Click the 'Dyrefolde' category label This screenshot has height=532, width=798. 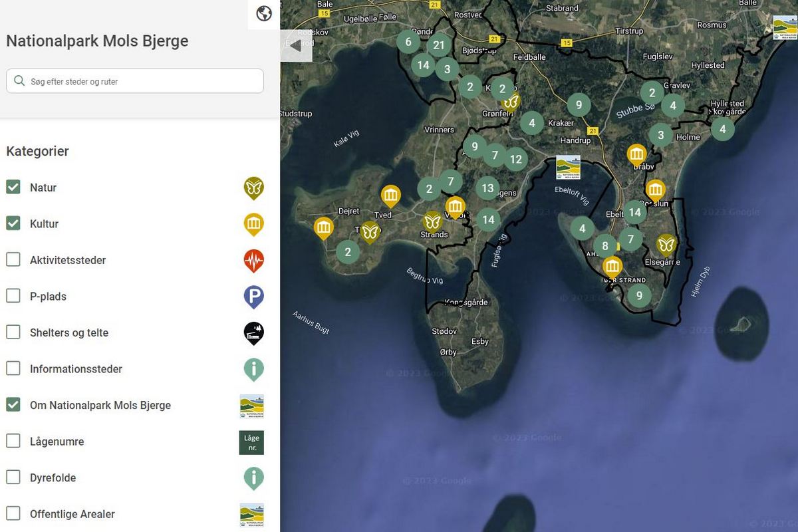coord(53,477)
